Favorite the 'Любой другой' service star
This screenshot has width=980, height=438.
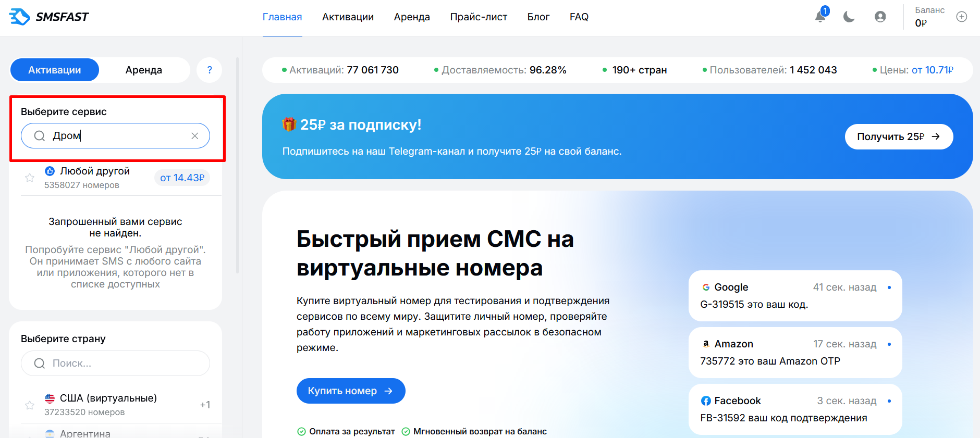point(30,178)
